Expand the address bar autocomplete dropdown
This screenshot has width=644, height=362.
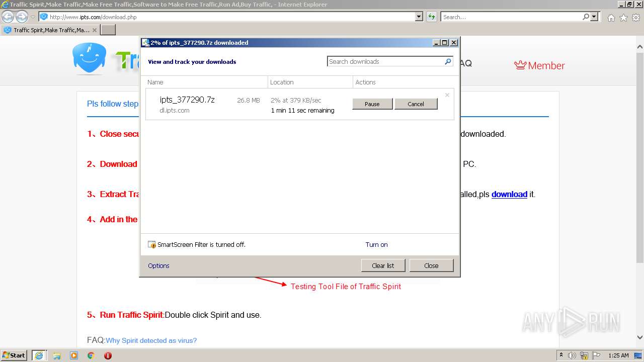point(419,17)
